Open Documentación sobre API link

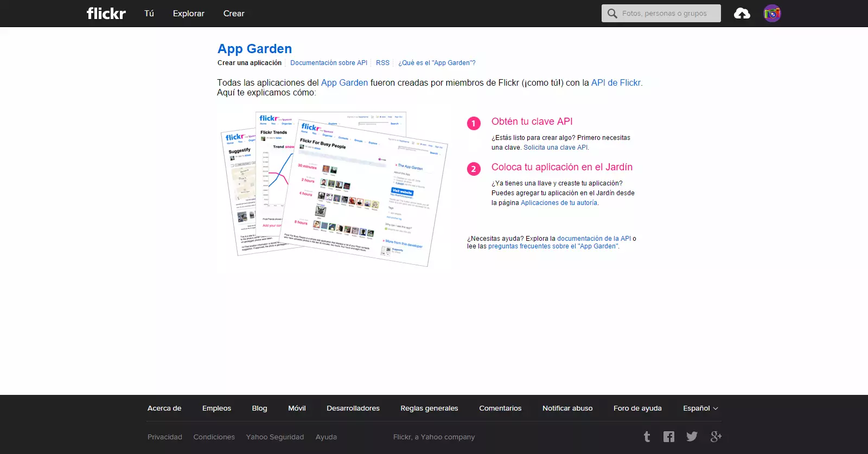click(x=329, y=63)
